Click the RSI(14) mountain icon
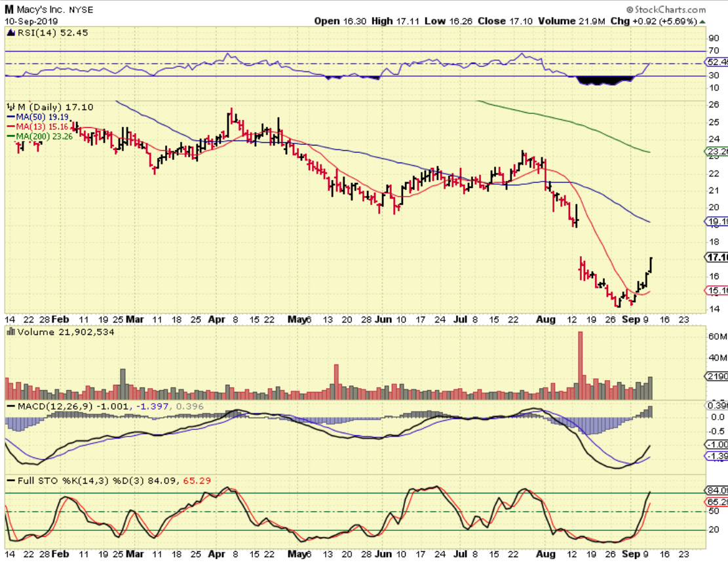The height and width of the screenshot is (565, 728). (10, 33)
